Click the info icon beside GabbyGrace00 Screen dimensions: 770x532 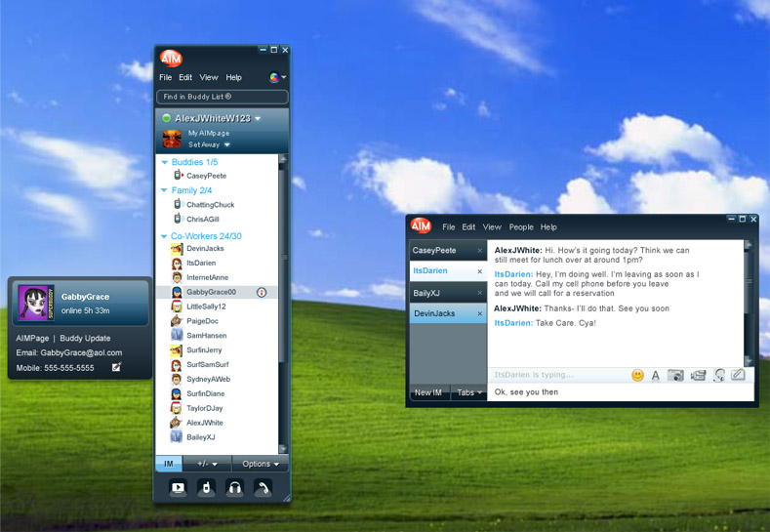pos(262,292)
